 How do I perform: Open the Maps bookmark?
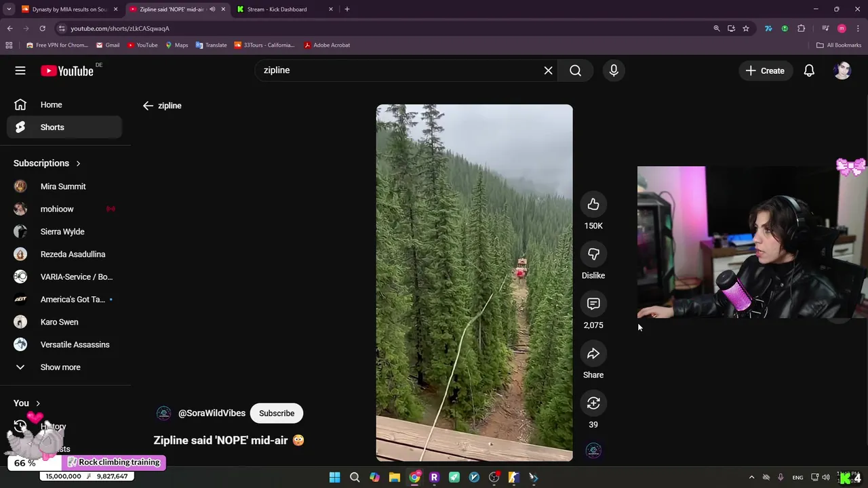point(176,45)
